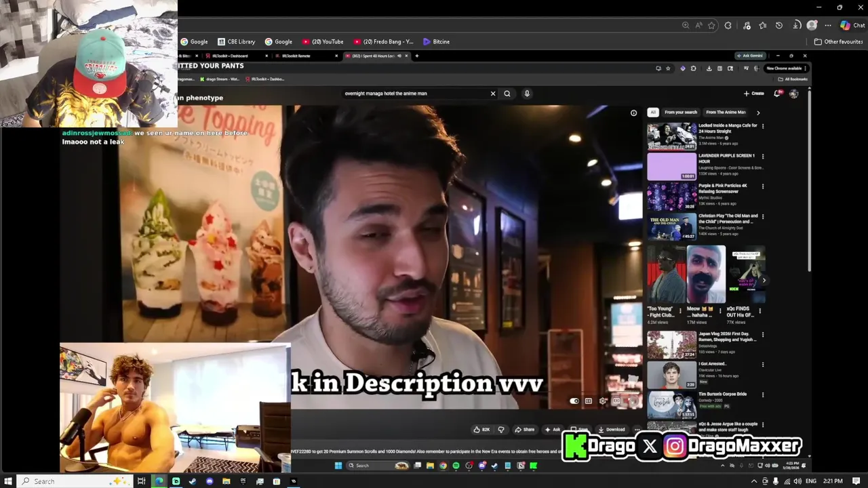868x488 pixels.
Task: Open options for The Old Man and the Child
Action: tap(763, 217)
